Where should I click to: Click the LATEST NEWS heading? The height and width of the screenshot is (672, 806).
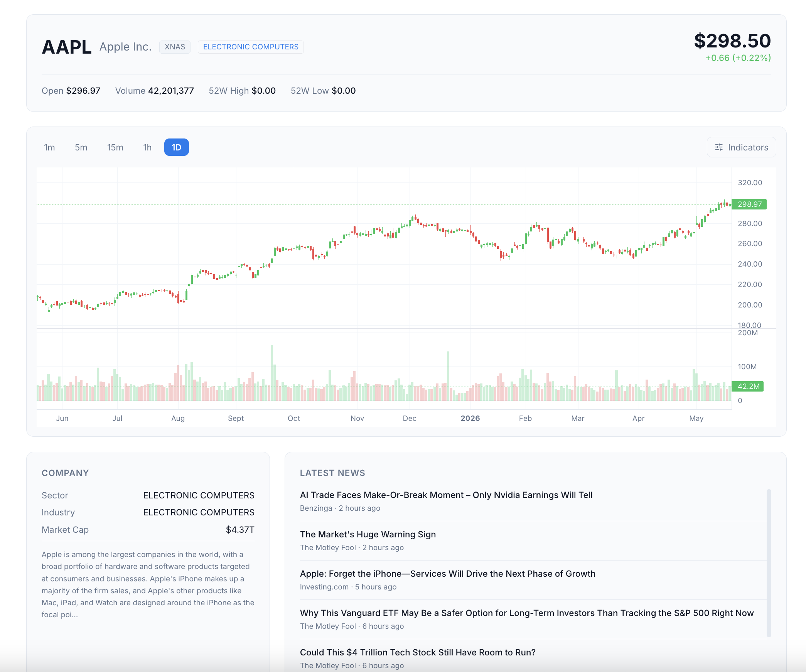(332, 473)
